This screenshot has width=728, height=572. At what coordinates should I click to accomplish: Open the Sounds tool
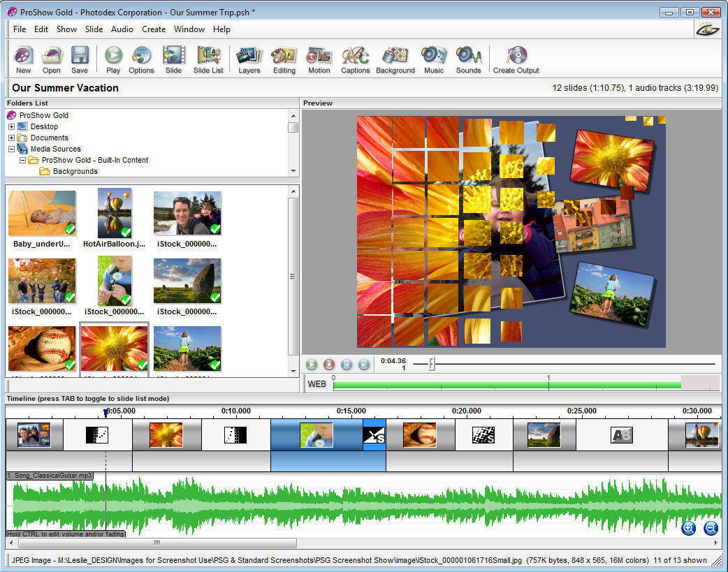click(469, 59)
